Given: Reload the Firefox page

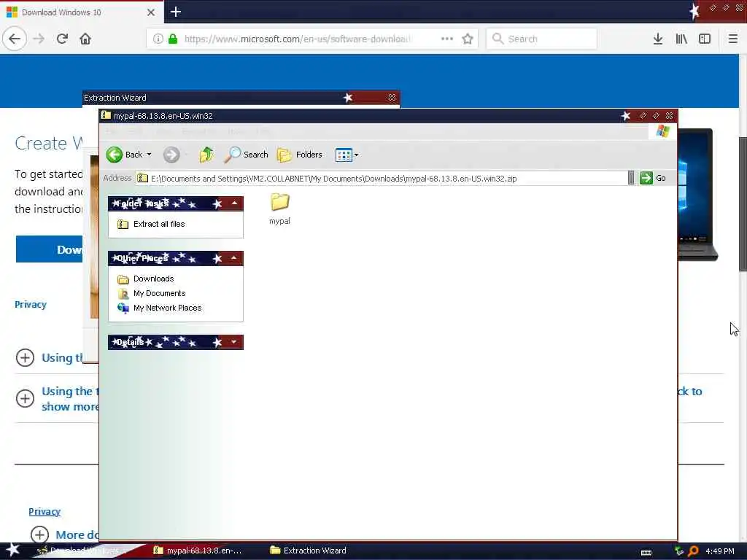Looking at the screenshot, I should (x=63, y=39).
